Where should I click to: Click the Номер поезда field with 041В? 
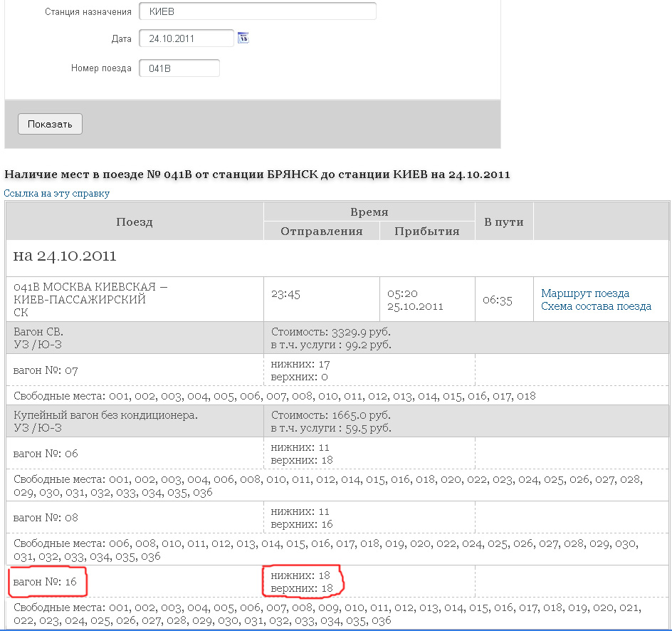click(x=179, y=68)
